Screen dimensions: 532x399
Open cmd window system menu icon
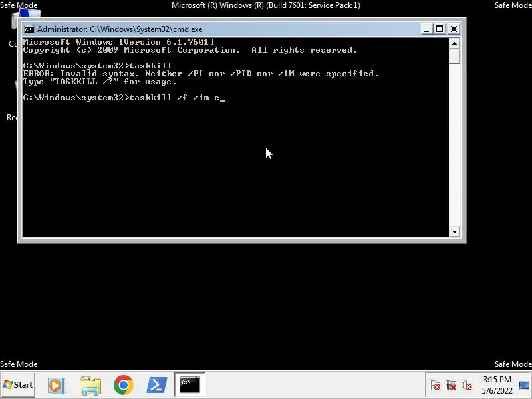tap(29, 29)
